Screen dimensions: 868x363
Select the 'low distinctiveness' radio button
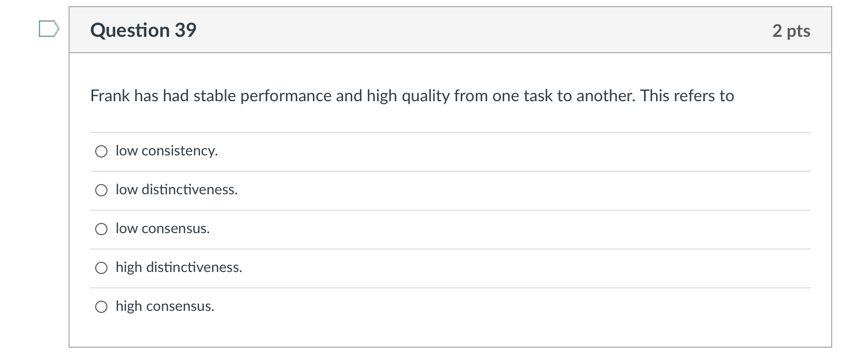click(x=102, y=190)
